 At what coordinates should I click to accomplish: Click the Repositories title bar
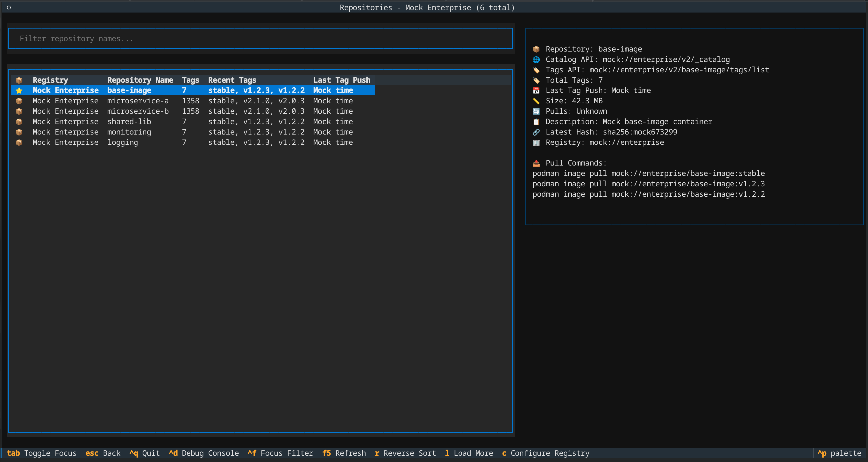pyautogui.click(x=427, y=7)
